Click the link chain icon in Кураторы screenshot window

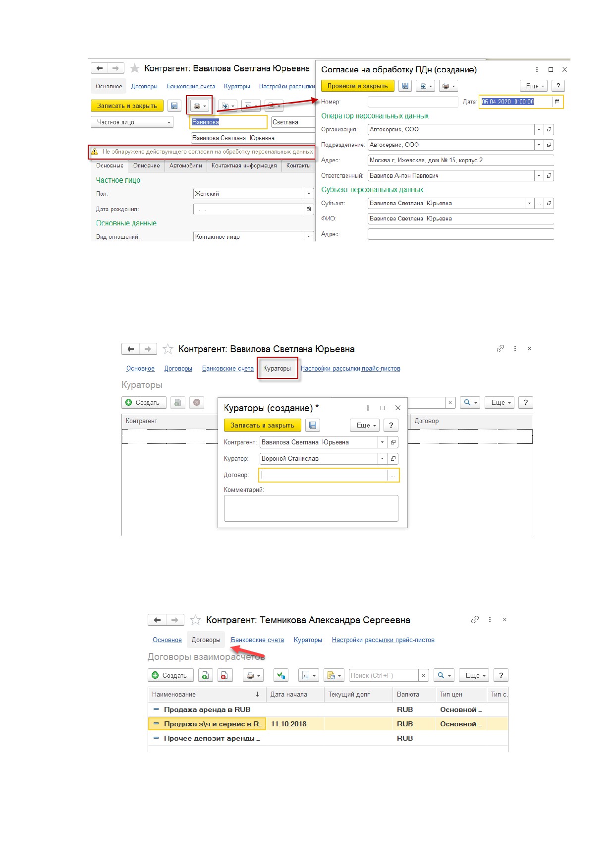tap(500, 349)
